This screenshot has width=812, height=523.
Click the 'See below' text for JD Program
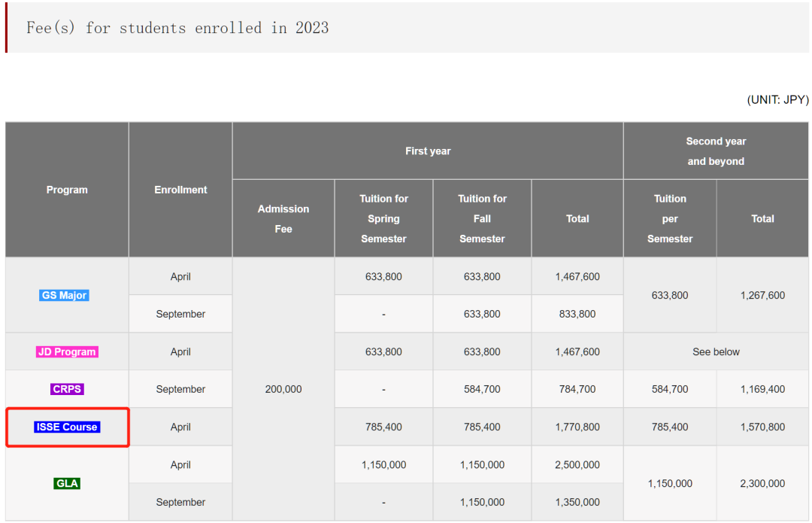716,352
